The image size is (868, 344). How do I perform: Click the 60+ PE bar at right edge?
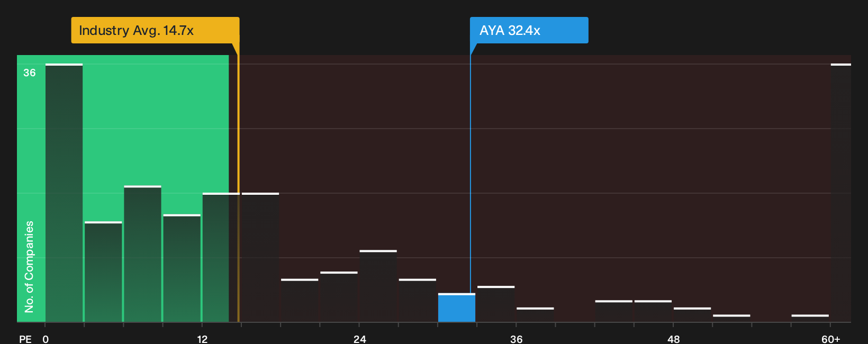(x=840, y=193)
